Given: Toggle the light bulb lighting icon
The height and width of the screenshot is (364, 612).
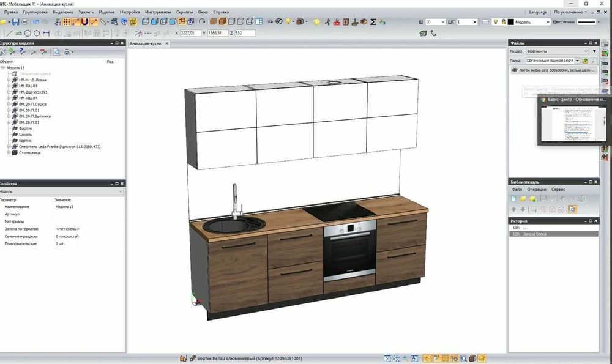Looking at the screenshot, I should tap(288, 22).
